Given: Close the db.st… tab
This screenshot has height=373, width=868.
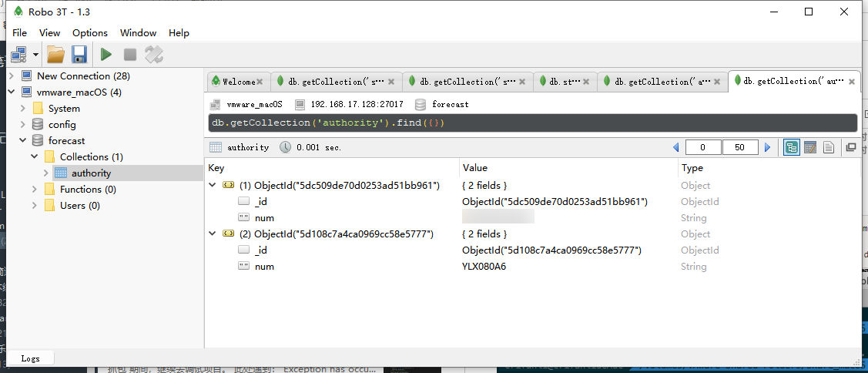Looking at the screenshot, I should (x=587, y=82).
